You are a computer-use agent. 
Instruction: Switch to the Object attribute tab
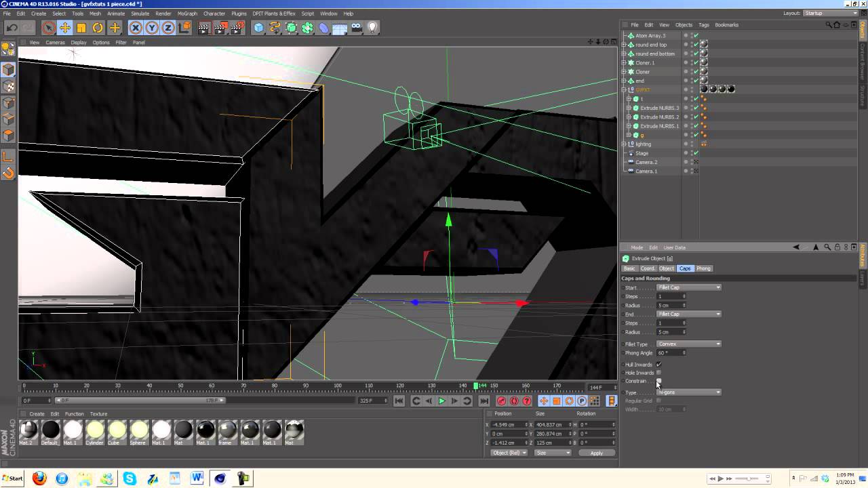667,268
